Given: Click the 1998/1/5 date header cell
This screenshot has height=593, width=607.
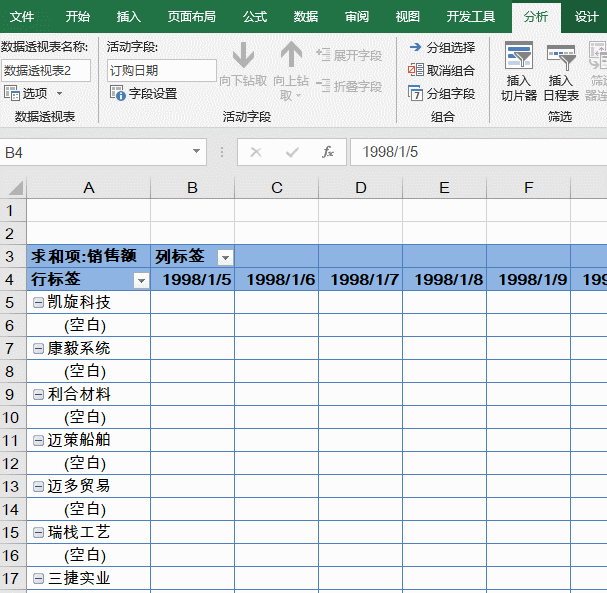Looking at the screenshot, I should [x=192, y=279].
